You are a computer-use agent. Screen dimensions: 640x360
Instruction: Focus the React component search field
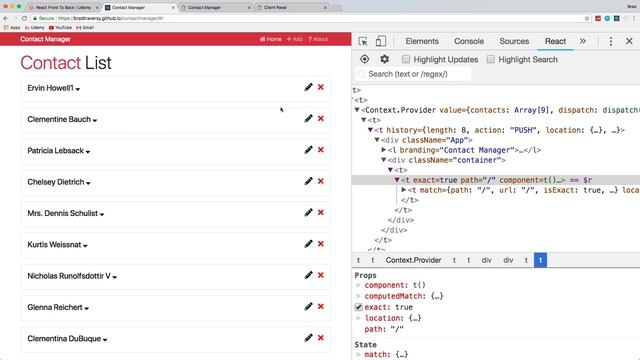[413, 74]
